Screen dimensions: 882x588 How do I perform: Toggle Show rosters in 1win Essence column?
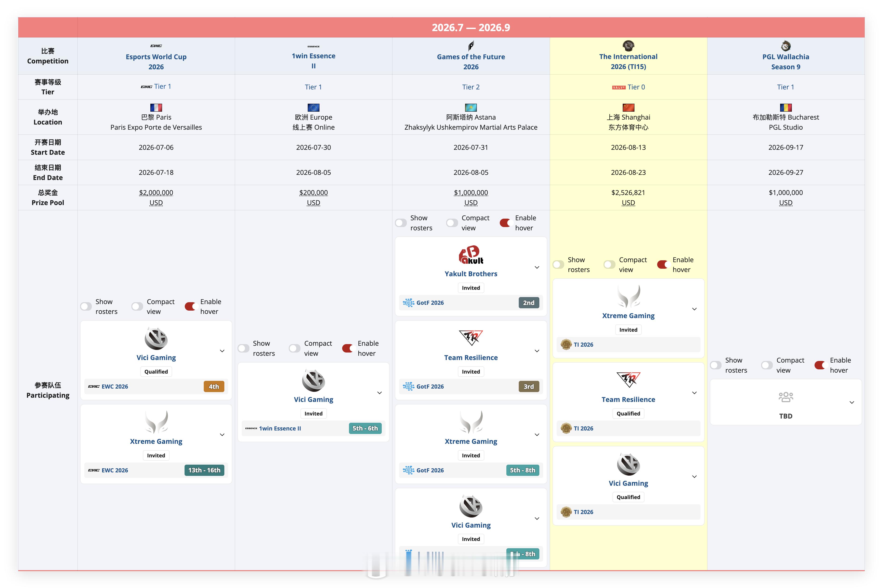click(244, 348)
